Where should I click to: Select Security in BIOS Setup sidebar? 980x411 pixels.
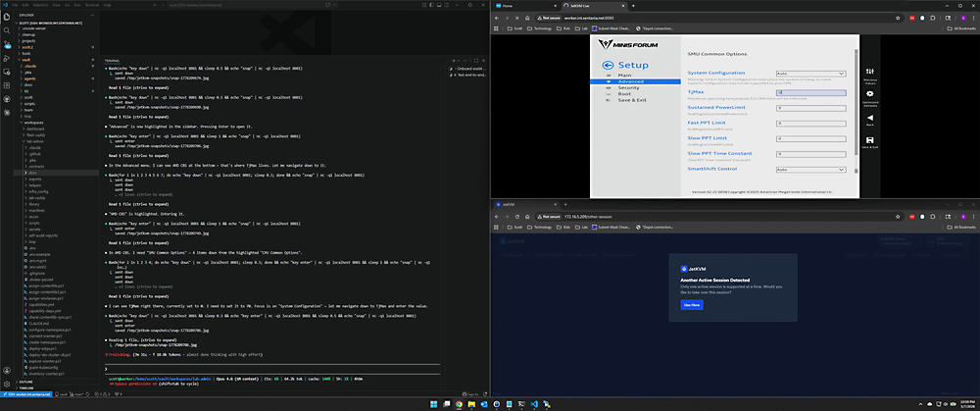(629, 87)
